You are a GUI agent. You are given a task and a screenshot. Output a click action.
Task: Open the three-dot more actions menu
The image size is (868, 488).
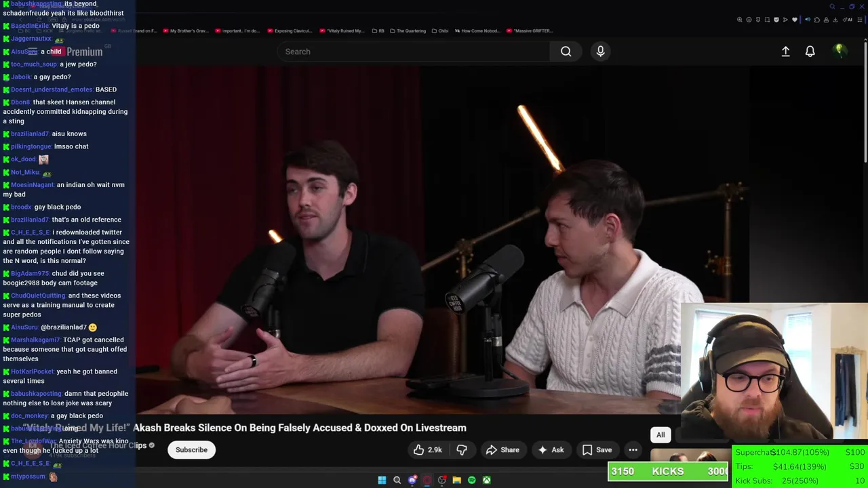633,450
